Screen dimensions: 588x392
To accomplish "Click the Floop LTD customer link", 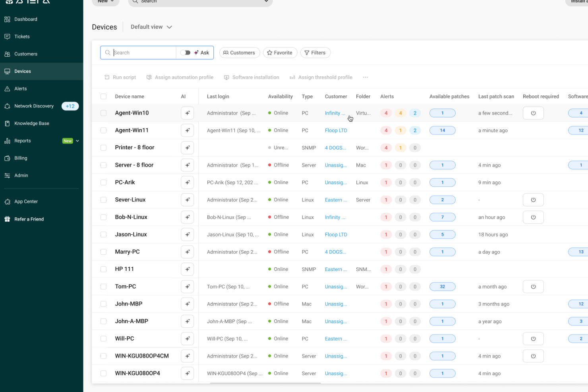I will 336,130.
